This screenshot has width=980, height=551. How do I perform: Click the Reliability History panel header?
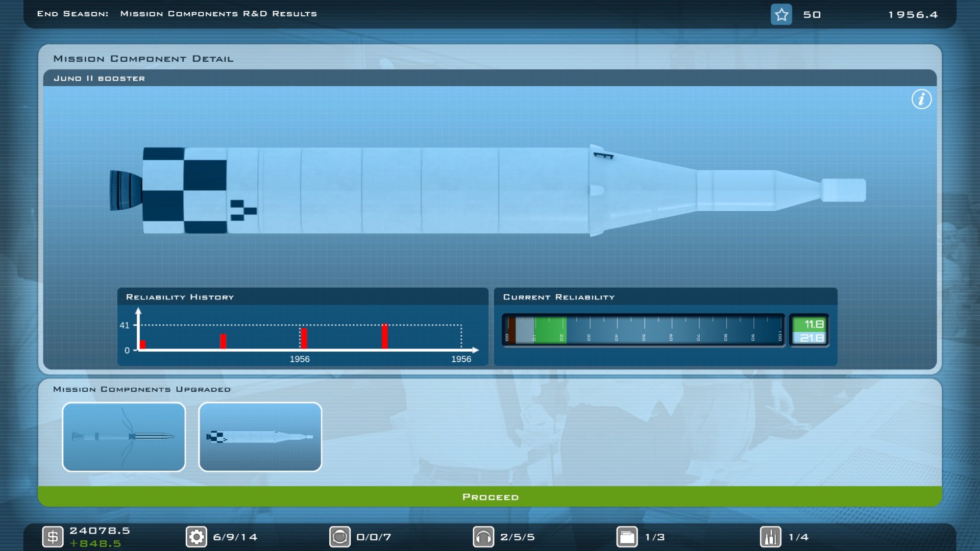[x=180, y=296]
